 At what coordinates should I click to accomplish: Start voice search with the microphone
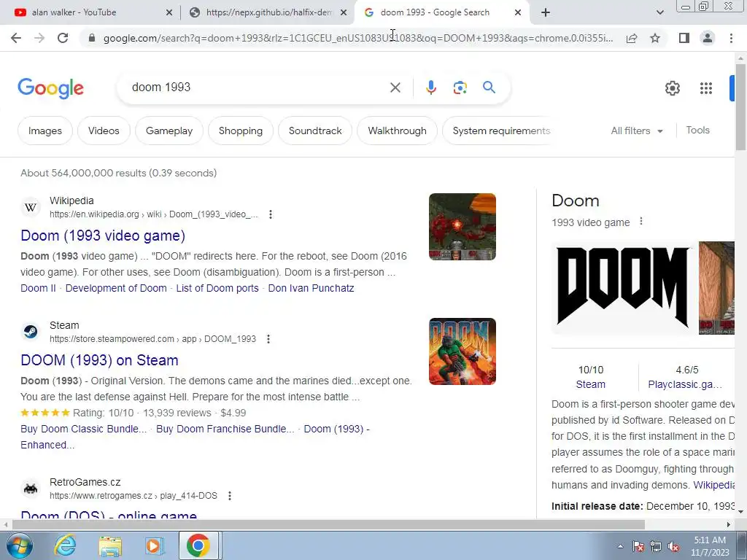click(430, 87)
